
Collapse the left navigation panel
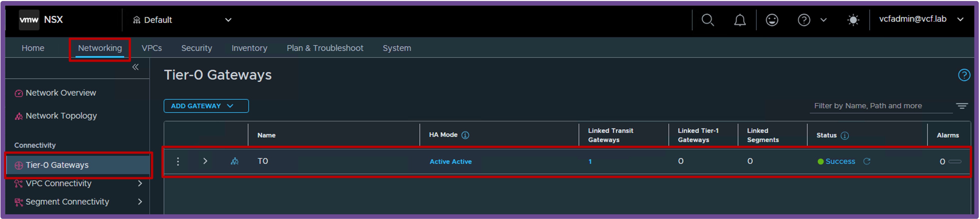tap(135, 67)
